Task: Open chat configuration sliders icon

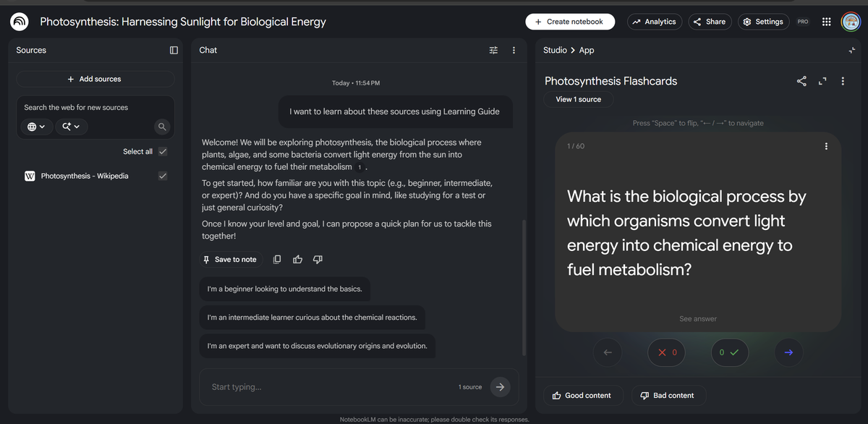Action: [493, 50]
